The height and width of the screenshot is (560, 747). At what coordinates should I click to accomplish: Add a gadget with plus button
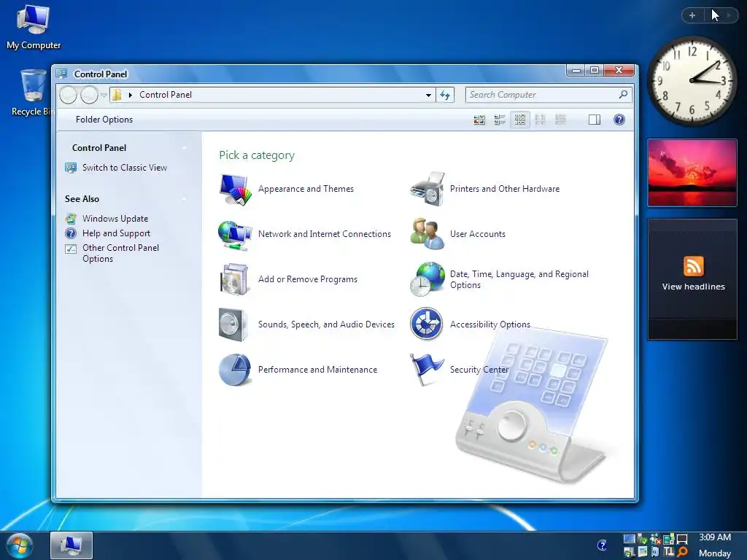tap(692, 16)
